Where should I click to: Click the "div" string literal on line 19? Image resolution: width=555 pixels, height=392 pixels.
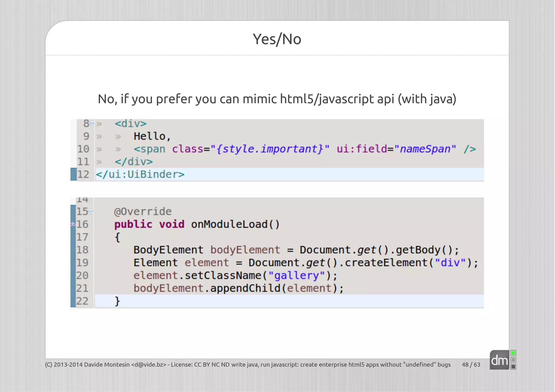click(450, 263)
